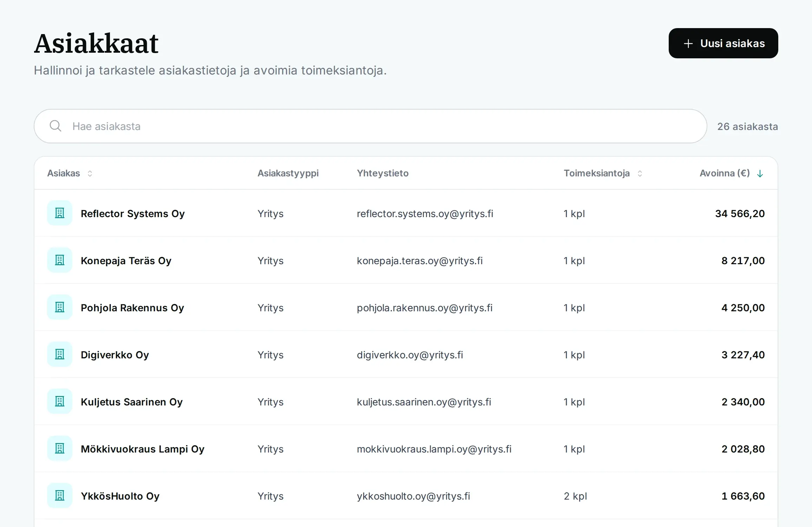
Task: Click the building icon for Konepaja Teräs Oy
Action: point(60,260)
